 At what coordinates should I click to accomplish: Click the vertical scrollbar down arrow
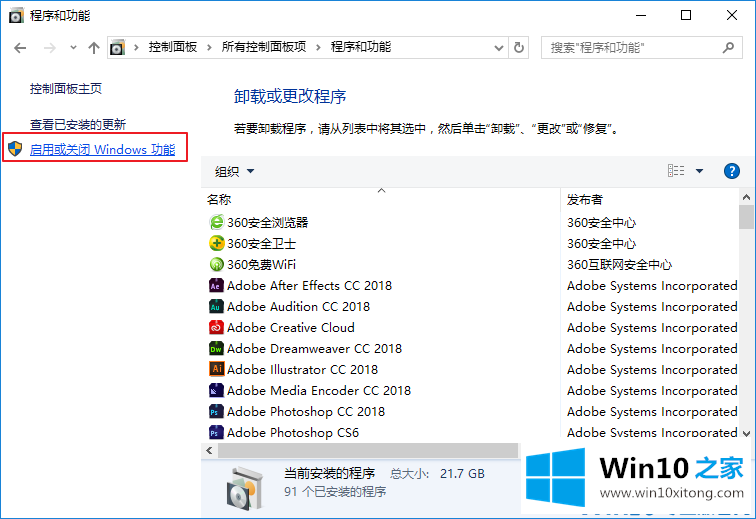746,433
